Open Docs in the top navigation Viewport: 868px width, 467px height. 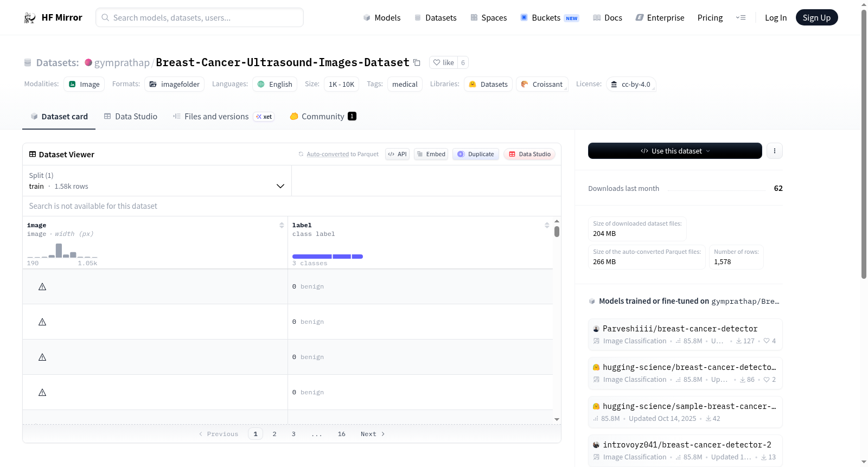(x=608, y=18)
